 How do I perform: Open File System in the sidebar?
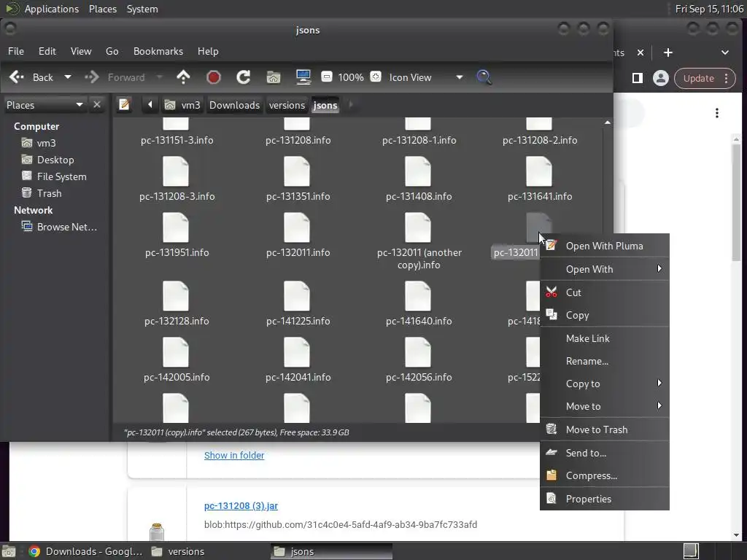61,176
